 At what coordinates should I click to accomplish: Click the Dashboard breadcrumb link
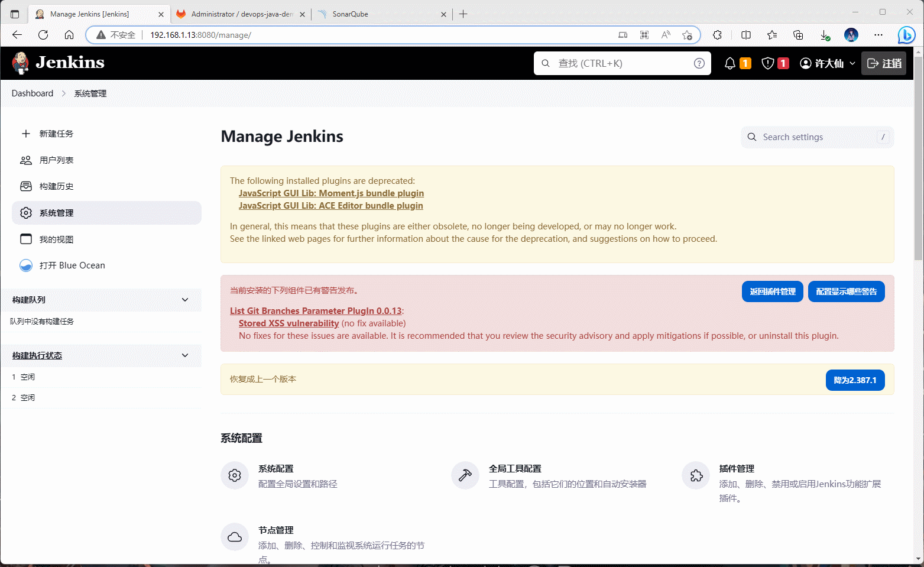pos(33,93)
